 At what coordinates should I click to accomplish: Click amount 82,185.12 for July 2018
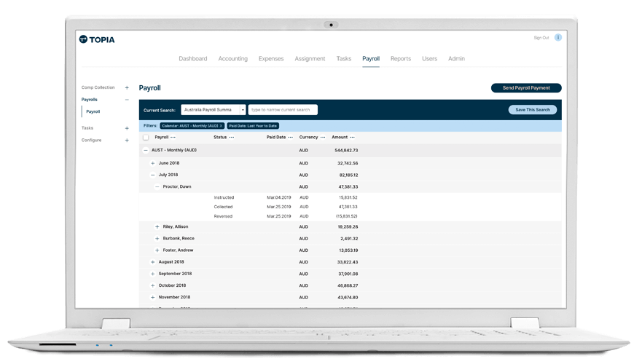348,175
